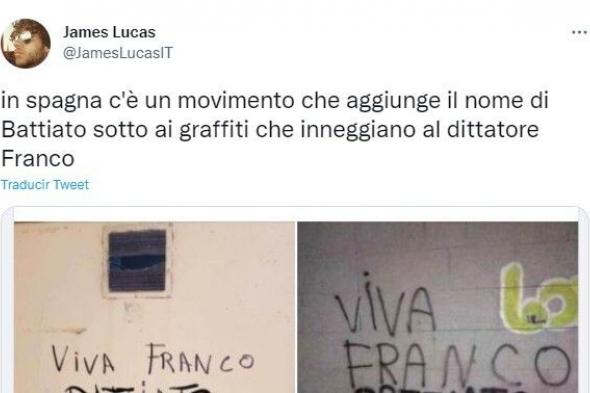Click the handwritten VIVA in the right photo
This screenshot has height=393, width=590.
(385, 306)
